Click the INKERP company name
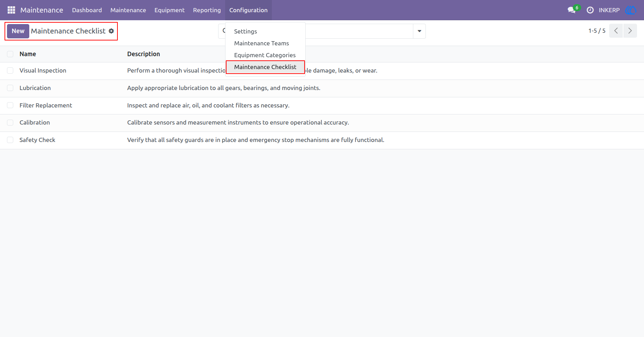 click(609, 10)
